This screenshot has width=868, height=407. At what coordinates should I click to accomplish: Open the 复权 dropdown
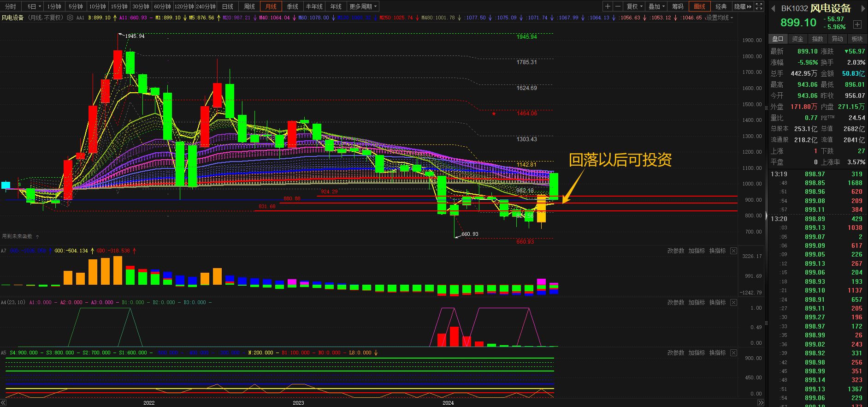(x=634, y=6)
